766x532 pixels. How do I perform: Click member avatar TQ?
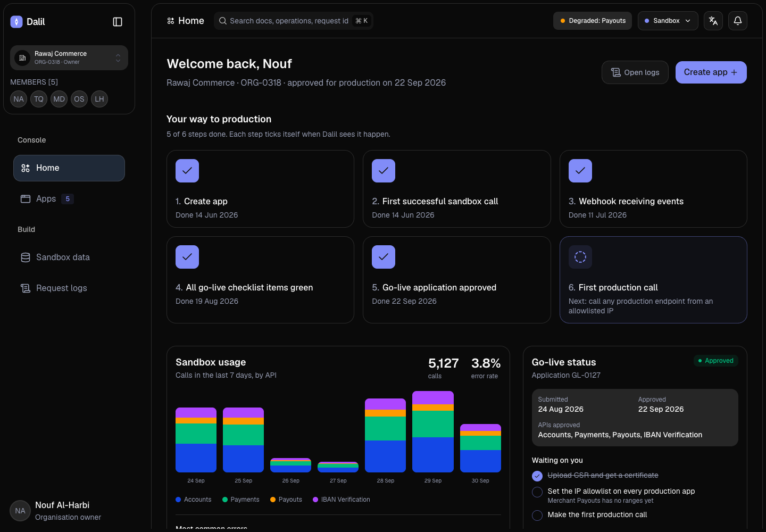(x=39, y=99)
